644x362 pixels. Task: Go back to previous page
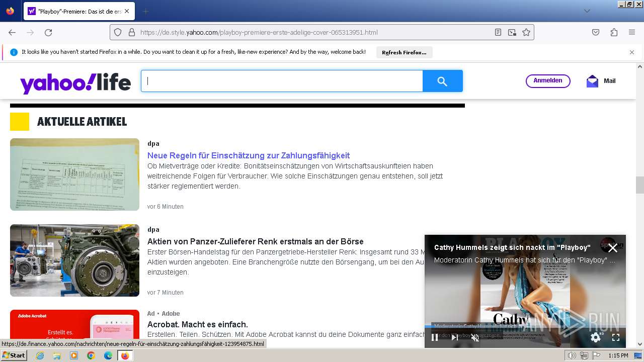pos(12,32)
